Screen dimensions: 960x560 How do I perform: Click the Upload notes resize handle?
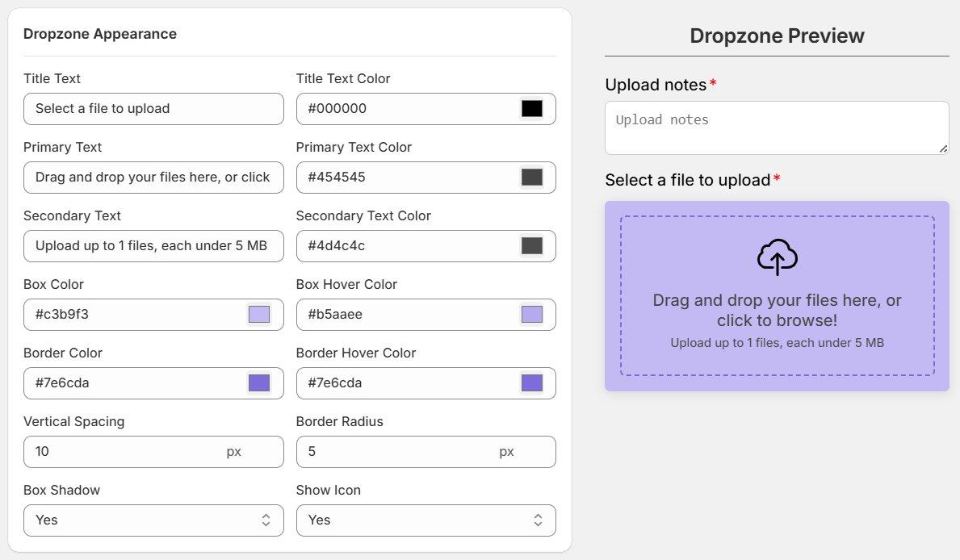tap(943, 148)
